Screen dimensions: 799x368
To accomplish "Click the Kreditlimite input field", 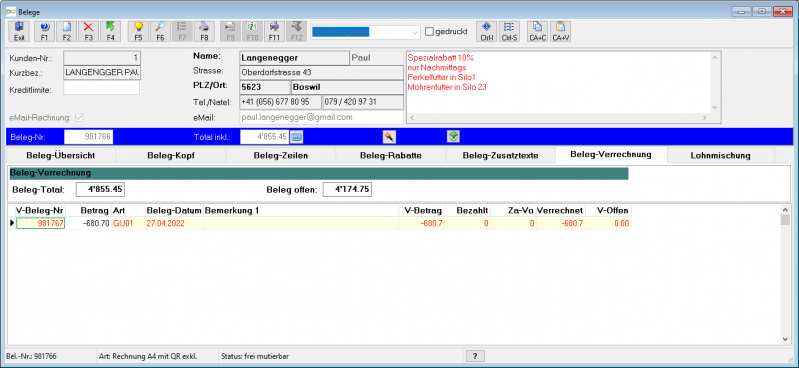I will 101,88.
